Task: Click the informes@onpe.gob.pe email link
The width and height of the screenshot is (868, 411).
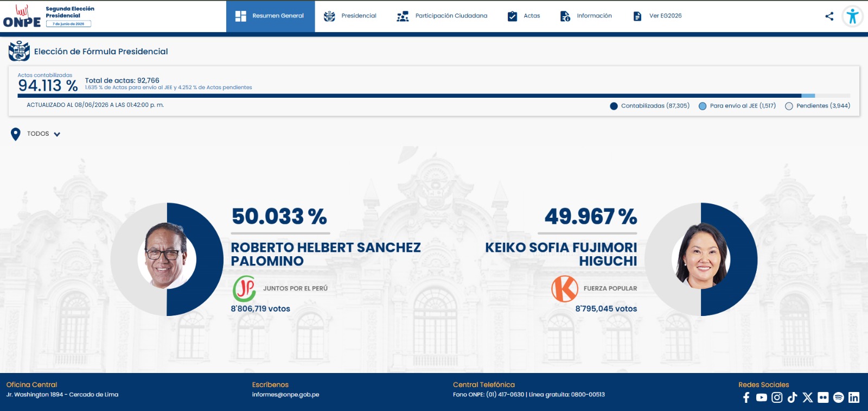Action: [285, 395]
